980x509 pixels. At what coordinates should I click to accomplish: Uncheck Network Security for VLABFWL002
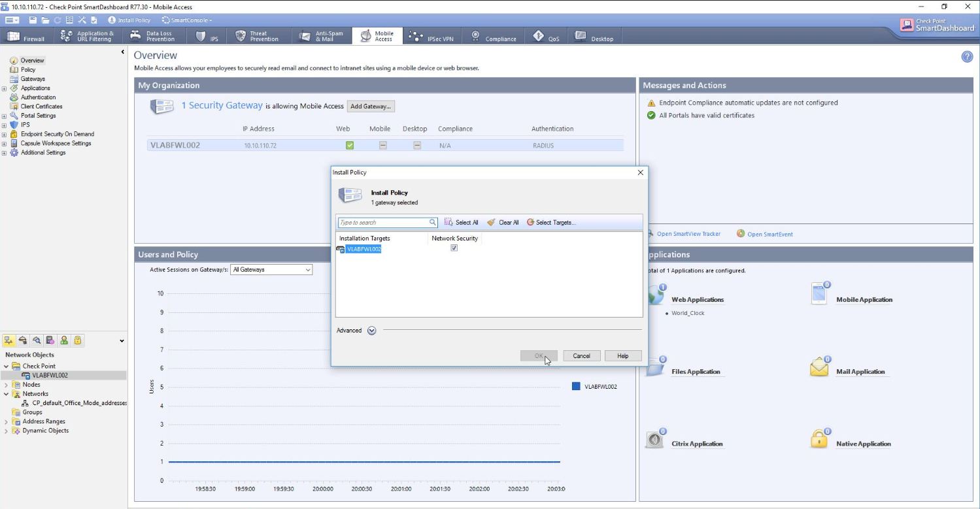[x=454, y=248]
